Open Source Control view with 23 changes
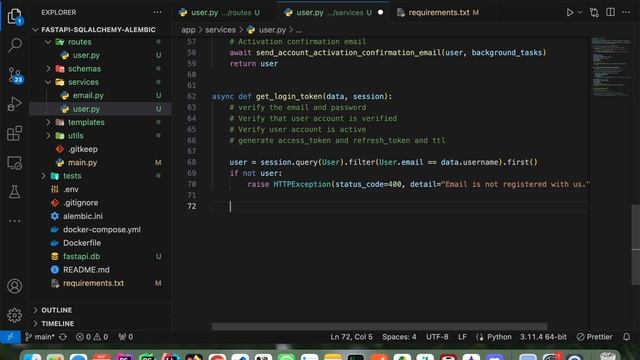Screen dimensions: 640x360 pyautogui.click(x=15, y=75)
